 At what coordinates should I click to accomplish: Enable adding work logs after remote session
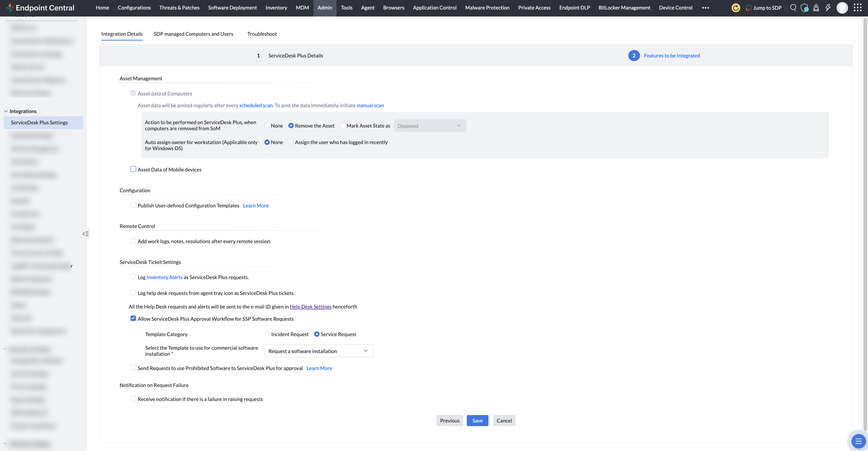tap(133, 241)
